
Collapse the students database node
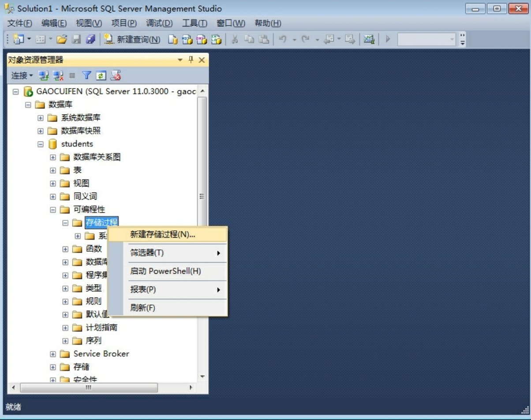click(41, 144)
